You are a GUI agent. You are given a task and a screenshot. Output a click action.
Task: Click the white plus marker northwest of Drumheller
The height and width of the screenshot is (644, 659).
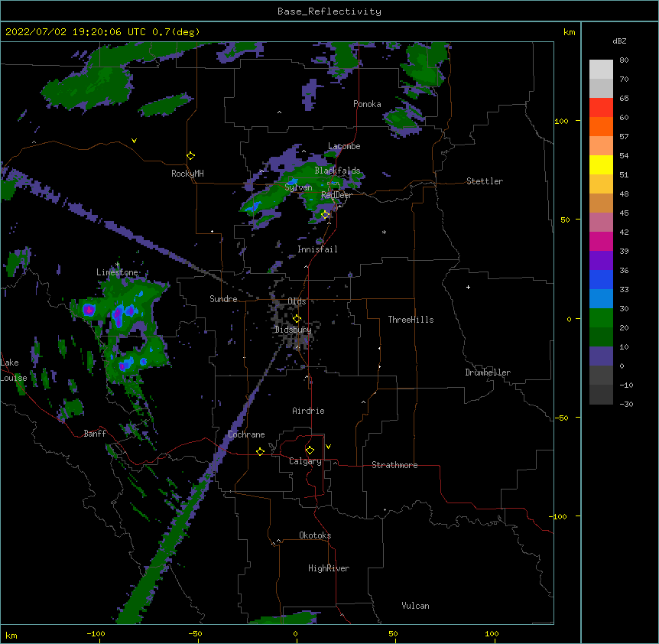468,287
